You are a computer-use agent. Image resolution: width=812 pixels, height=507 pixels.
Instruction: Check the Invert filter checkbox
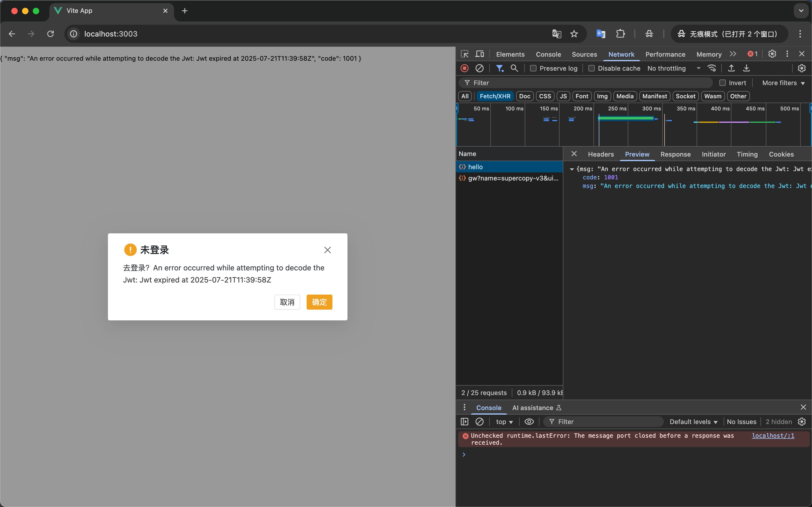(723, 83)
